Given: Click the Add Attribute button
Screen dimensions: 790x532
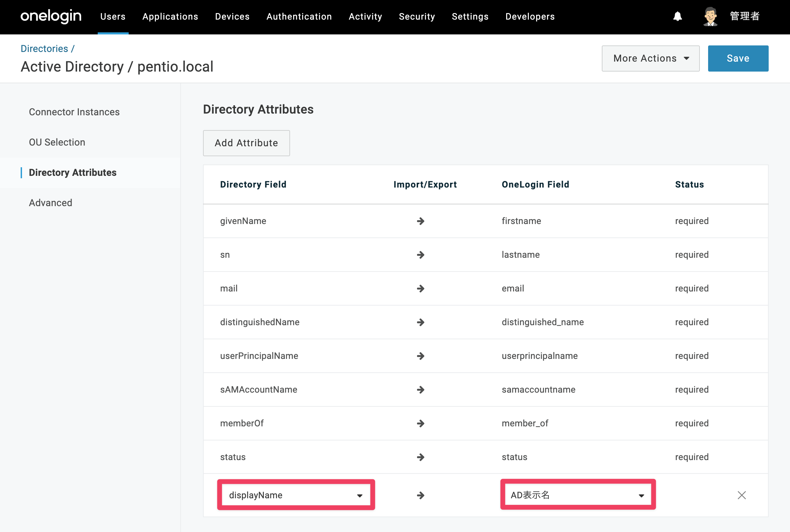Looking at the screenshot, I should [x=246, y=143].
